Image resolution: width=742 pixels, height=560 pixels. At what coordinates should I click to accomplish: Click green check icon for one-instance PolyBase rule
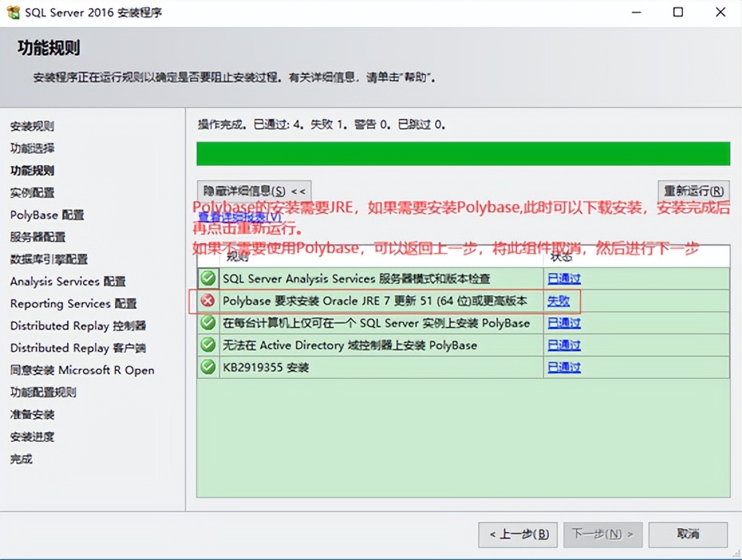tap(208, 322)
